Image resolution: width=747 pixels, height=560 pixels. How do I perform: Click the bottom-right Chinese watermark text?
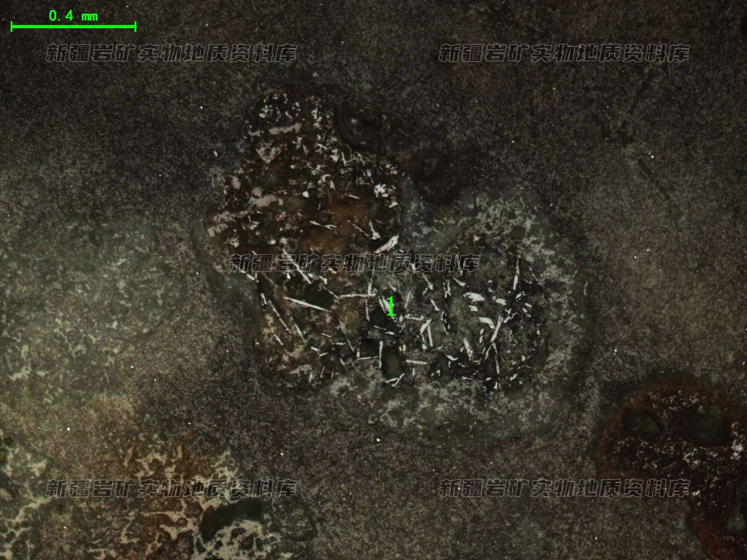pos(564,488)
